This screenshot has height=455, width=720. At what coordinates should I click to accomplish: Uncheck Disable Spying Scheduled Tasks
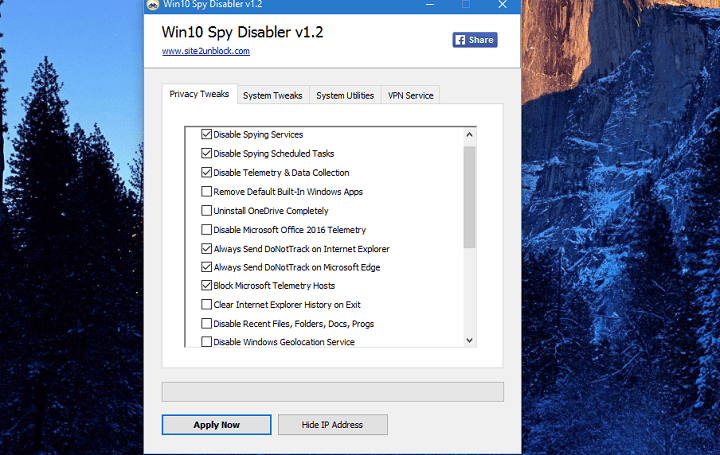coord(207,153)
